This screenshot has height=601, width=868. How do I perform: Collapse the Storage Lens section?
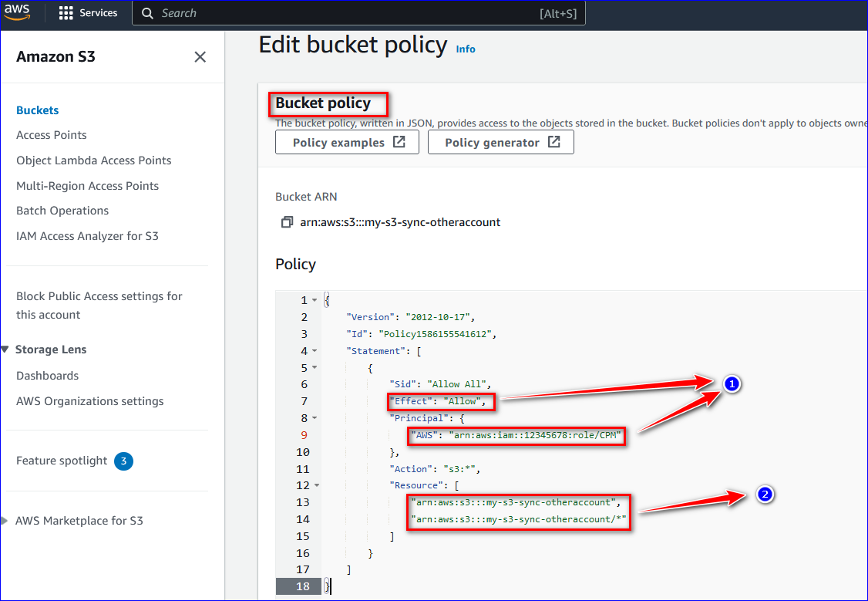coord(5,349)
